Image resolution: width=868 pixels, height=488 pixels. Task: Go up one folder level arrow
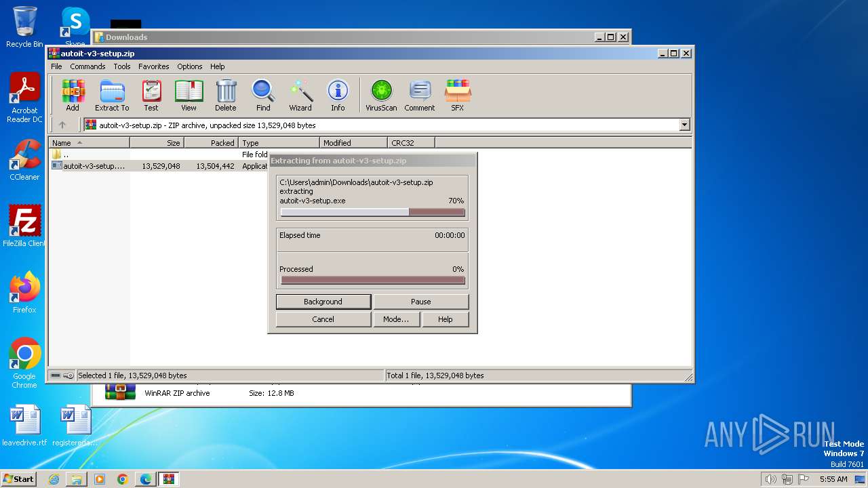(62, 125)
